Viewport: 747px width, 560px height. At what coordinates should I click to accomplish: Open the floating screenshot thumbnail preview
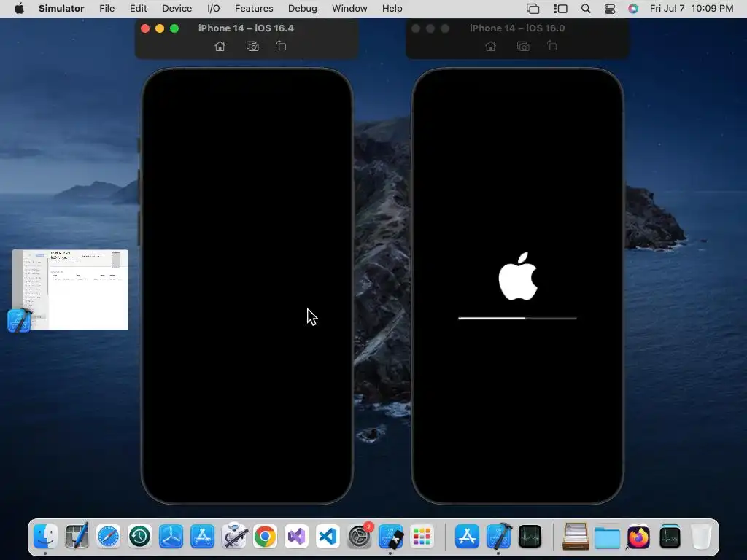tap(70, 289)
